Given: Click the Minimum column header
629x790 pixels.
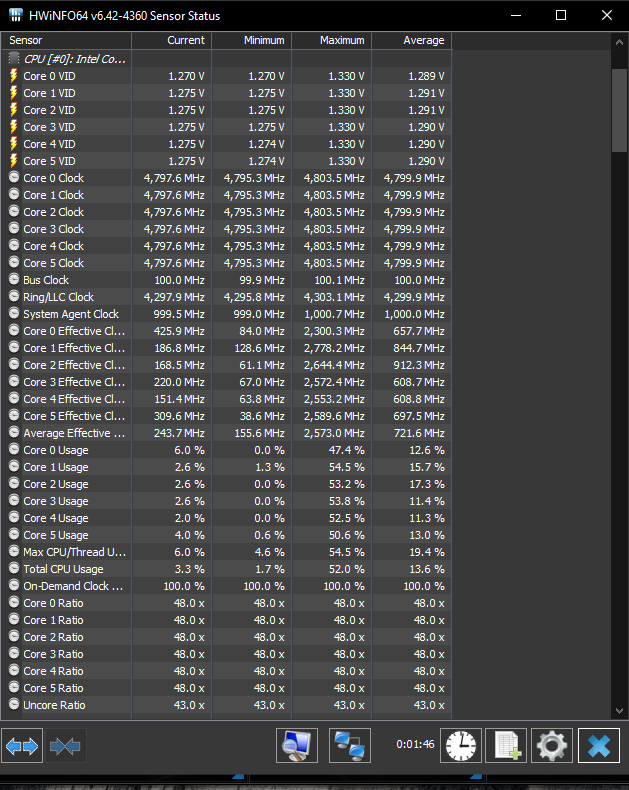Looking at the screenshot, I should (x=251, y=41).
